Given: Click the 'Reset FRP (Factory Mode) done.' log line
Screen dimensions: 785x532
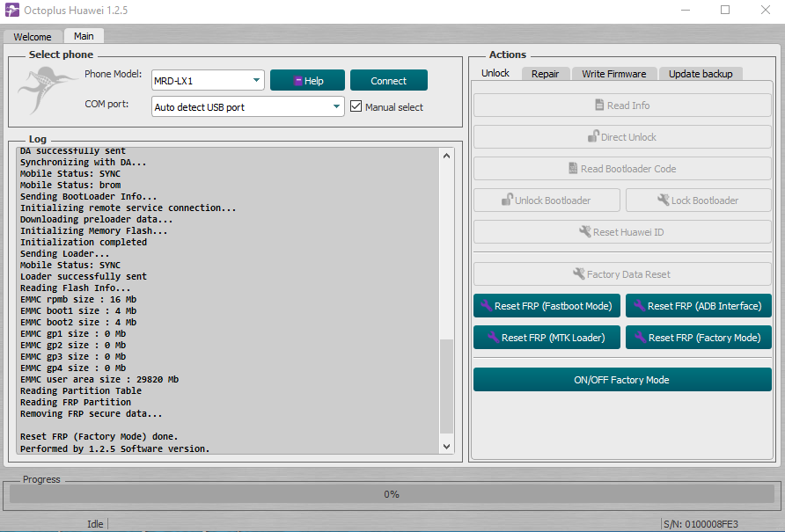Looking at the screenshot, I should click(99, 436).
